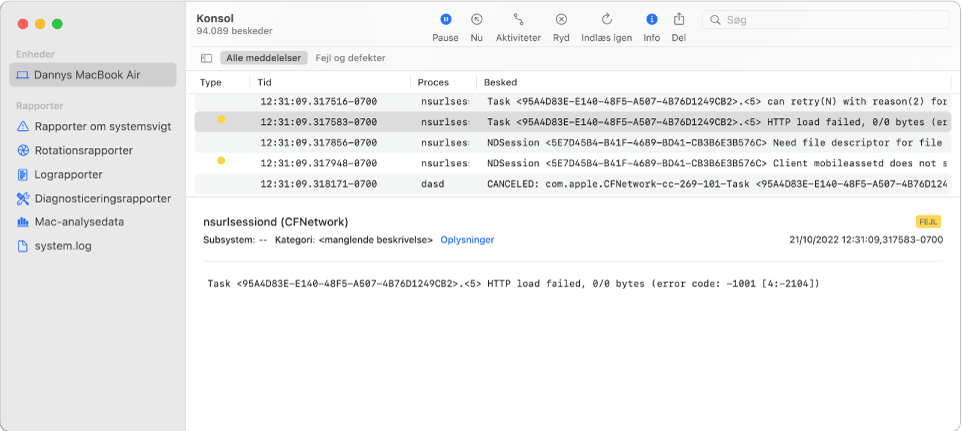Sort by Besked column header

(x=501, y=82)
